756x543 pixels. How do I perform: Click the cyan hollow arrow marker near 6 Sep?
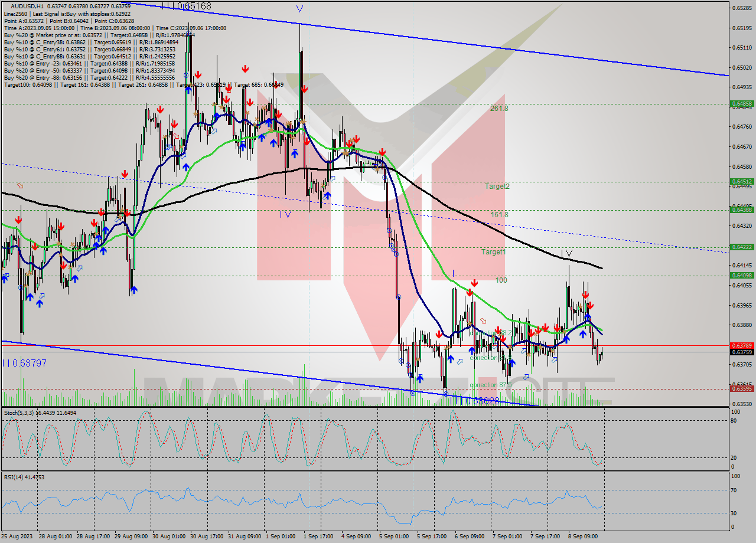coord(460,362)
